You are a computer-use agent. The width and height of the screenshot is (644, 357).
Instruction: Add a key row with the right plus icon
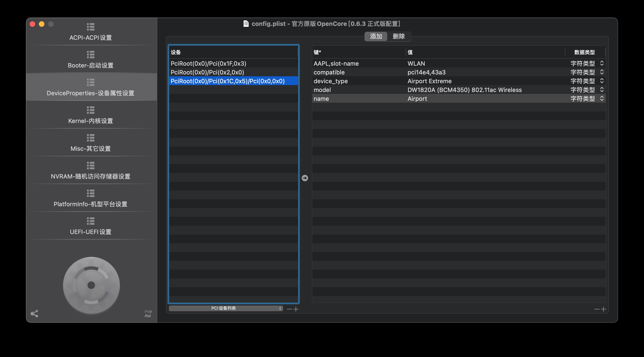[x=604, y=309]
